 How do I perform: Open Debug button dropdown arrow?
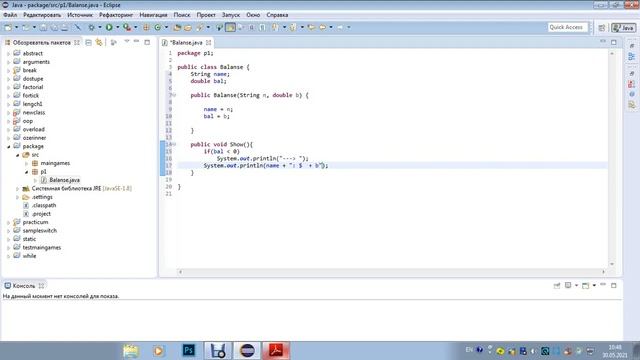[100, 27]
